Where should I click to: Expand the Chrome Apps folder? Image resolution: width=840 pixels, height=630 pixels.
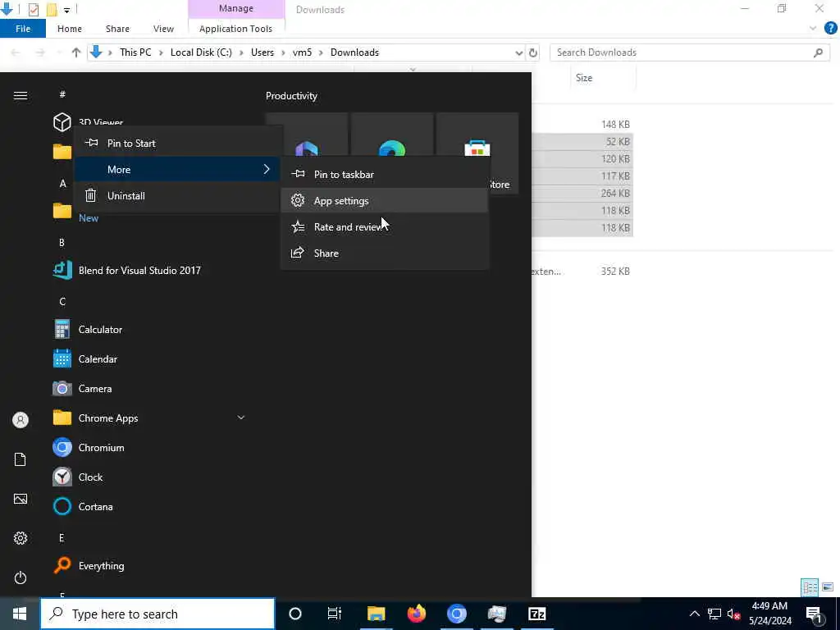pos(241,418)
